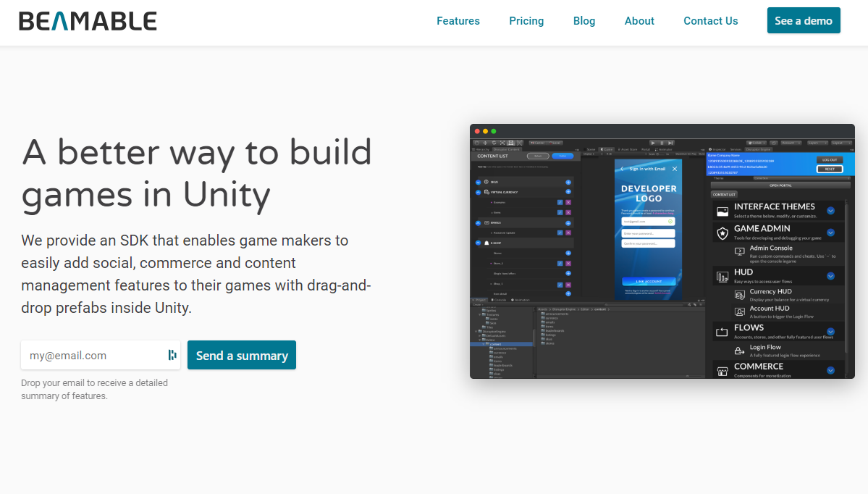Close the Sign In with Email panel

click(674, 169)
